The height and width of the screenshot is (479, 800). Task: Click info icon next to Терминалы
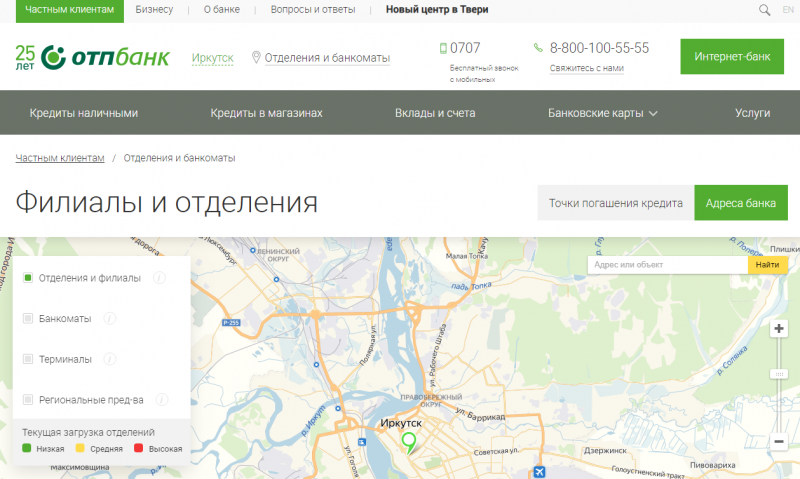tap(110, 358)
